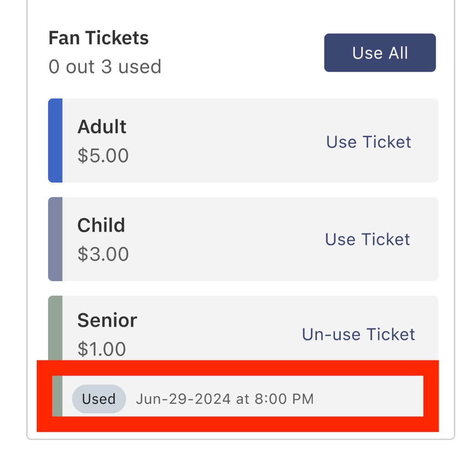
Task: Select the Fan Tickets heading
Action: pos(98,38)
